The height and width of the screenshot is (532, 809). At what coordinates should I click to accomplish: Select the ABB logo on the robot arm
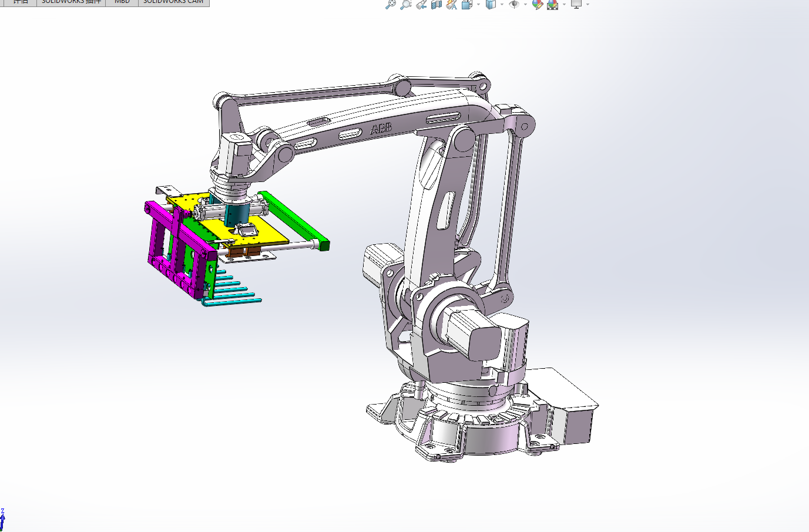coord(381,127)
